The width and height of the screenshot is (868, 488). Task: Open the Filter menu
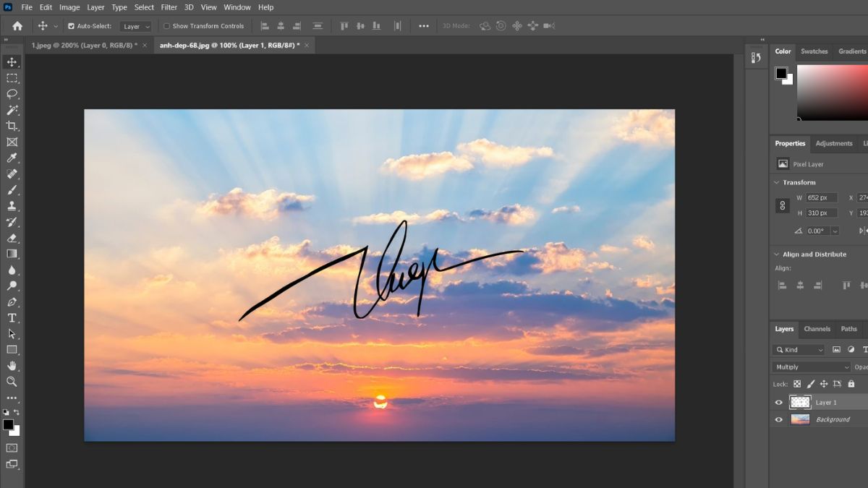tap(169, 7)
